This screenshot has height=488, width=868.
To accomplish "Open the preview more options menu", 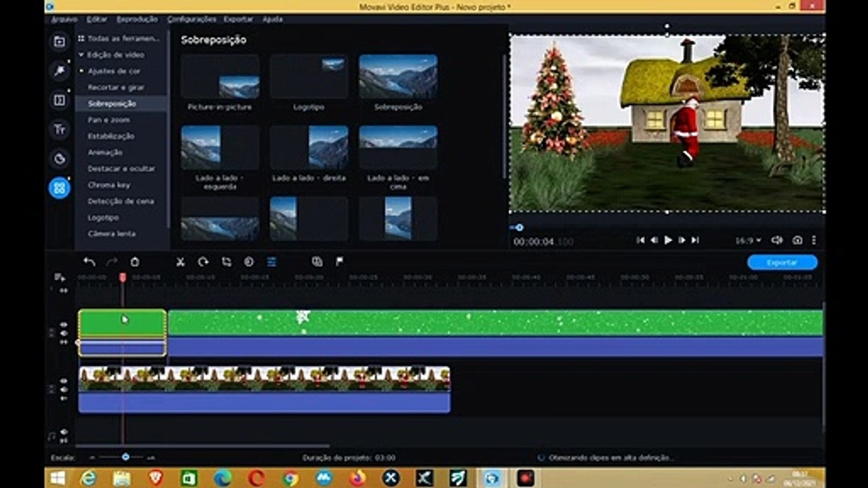I will coord(814,240).
